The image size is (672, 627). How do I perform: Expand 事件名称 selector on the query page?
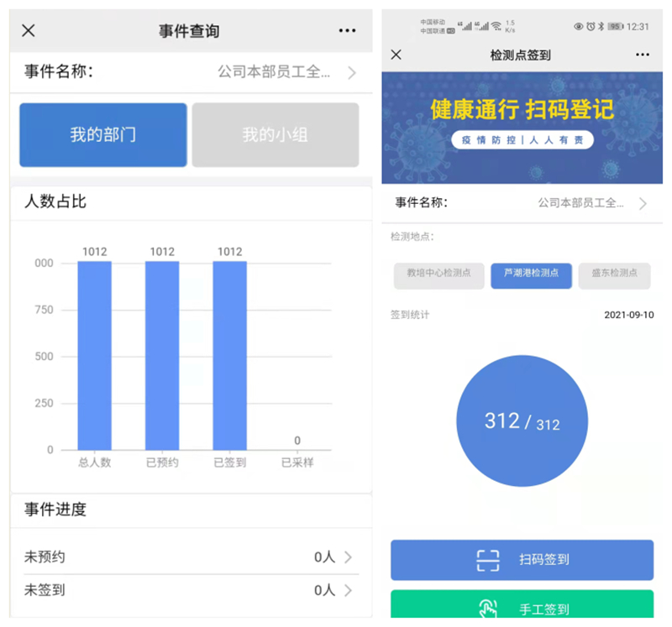coord(351,73)
